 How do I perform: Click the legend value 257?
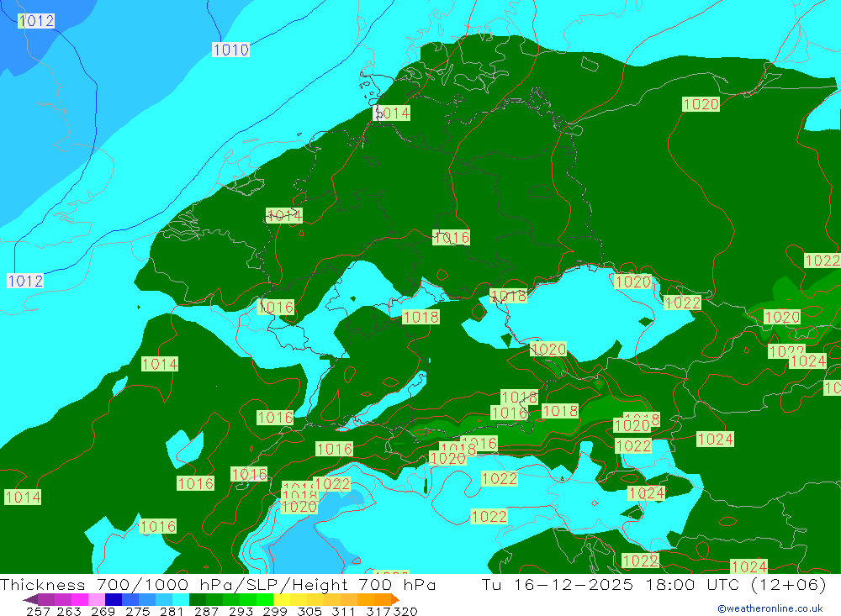38,611
